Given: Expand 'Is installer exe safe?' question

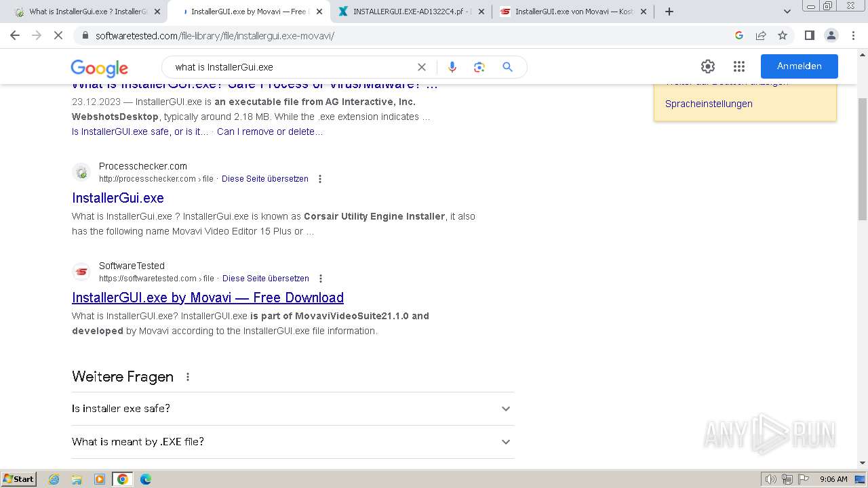Looking at the screenshot, I should click(x=292, y=409).
